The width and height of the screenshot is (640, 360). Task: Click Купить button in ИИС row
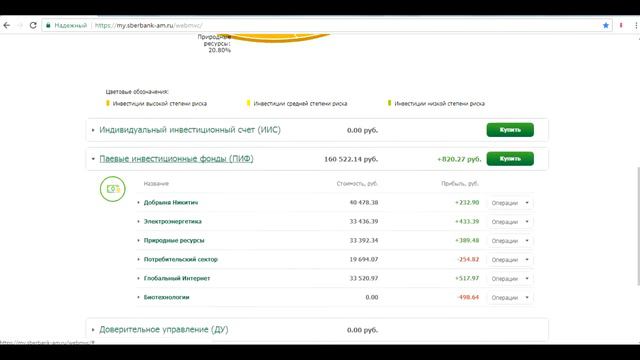[510, 130]
